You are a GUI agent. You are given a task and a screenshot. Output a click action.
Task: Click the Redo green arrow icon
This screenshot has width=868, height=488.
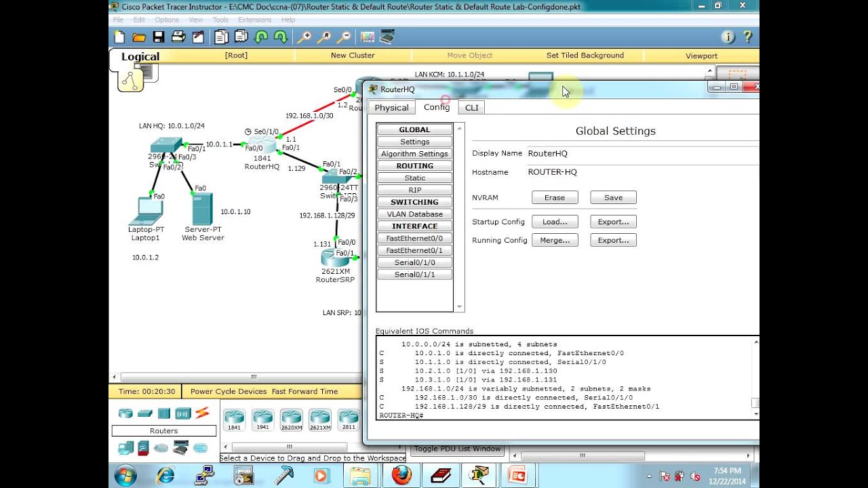pos(280,37)
